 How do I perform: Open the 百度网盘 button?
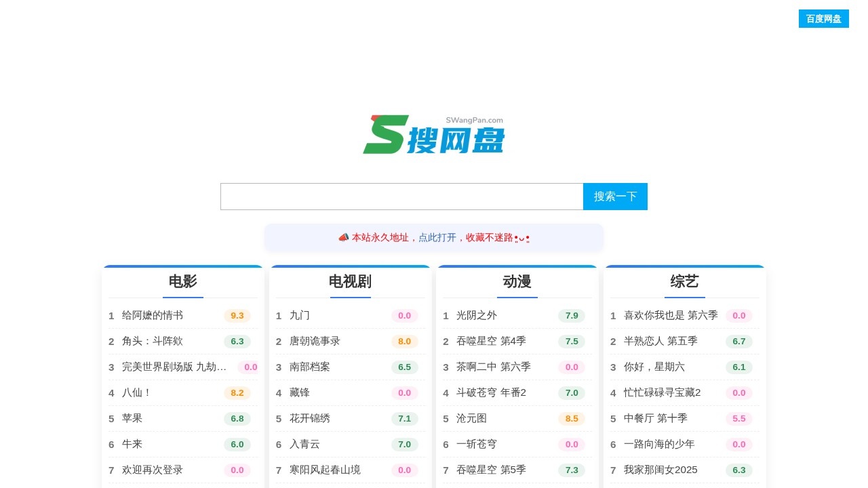824,19
